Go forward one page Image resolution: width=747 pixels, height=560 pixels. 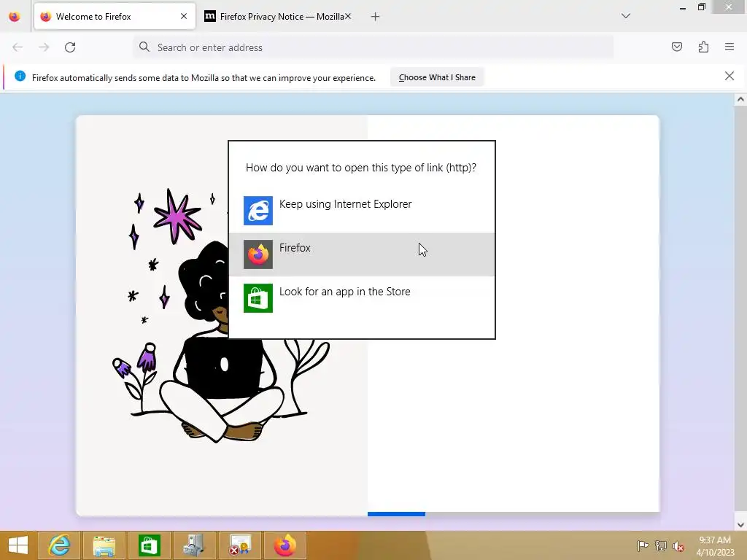click(44, 47)
